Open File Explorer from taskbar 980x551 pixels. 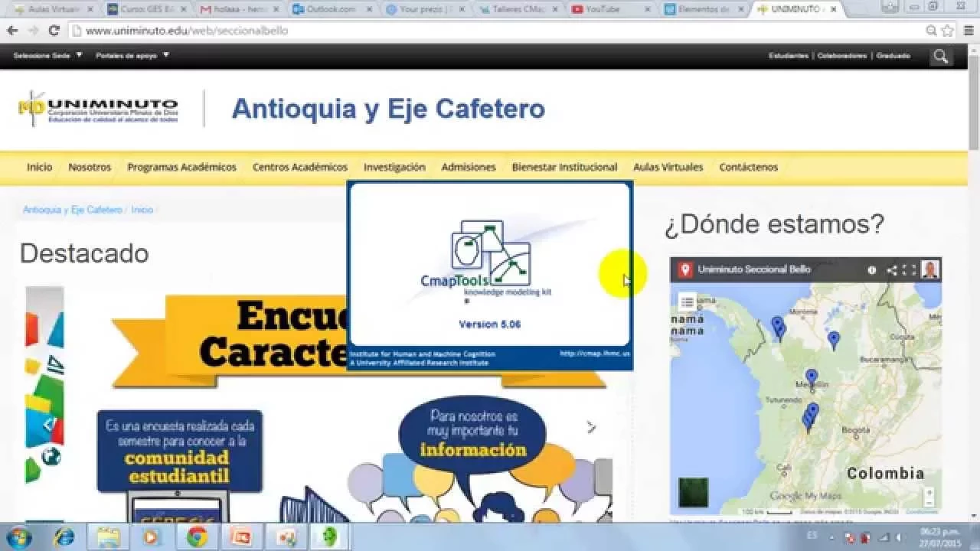point(108,537)
